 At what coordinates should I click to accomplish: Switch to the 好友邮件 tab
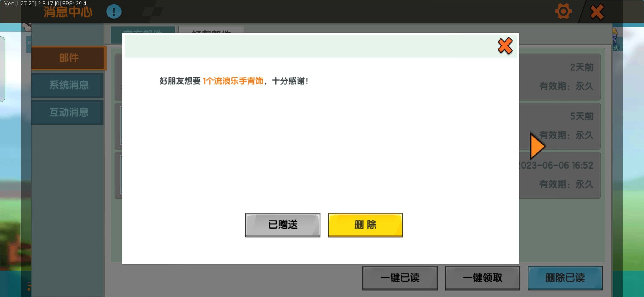coord(211,30)
